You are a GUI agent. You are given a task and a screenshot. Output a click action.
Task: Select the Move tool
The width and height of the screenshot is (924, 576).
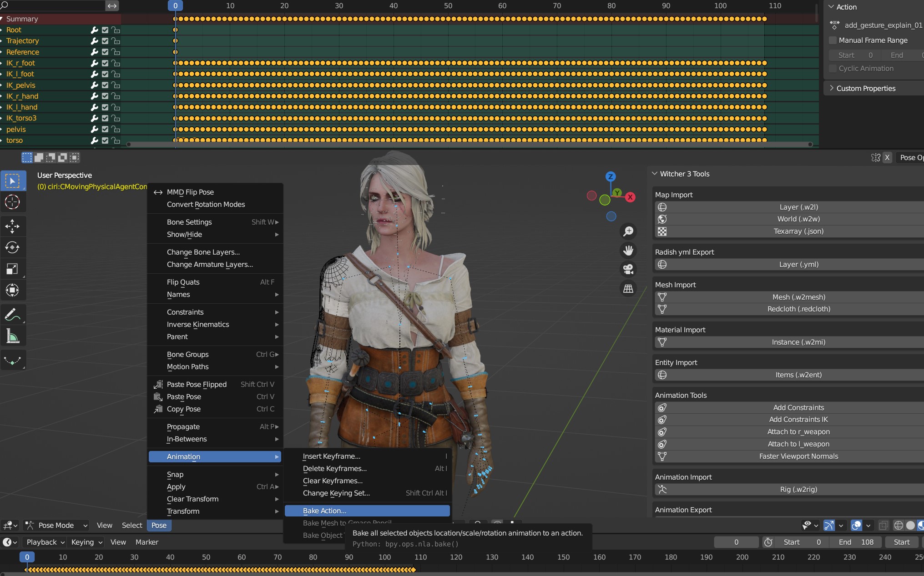click(12, 226)
